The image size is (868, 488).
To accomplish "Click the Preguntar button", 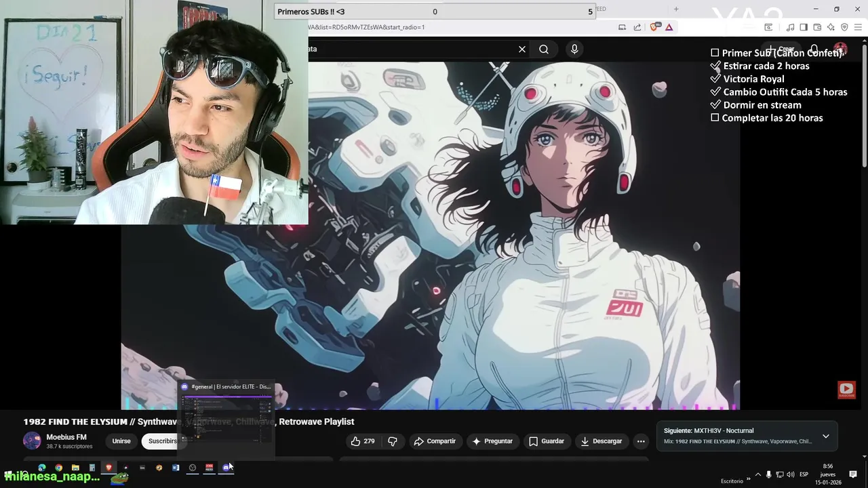I will click(x=492, y=441).
